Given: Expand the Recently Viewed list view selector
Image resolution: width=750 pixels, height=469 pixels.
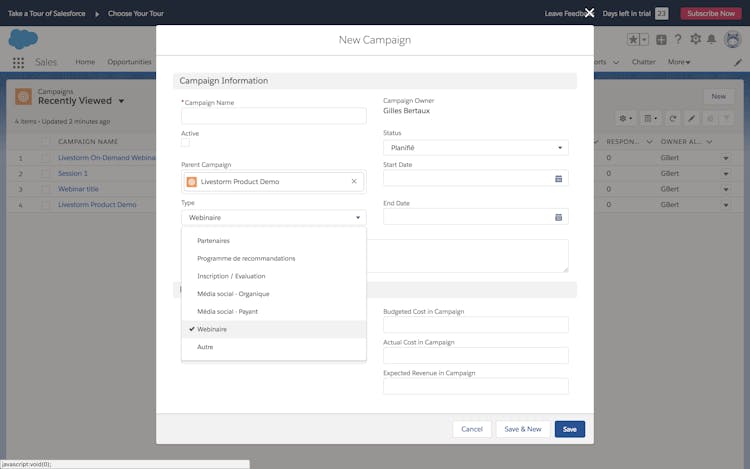Looking at the screenshot, I should click(121, 101).
